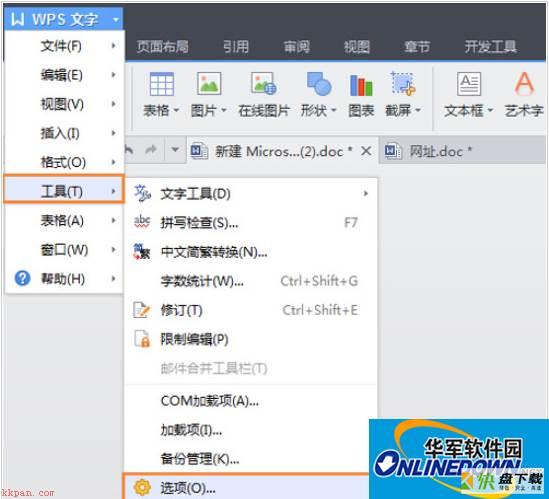Expand the WPS 文字 application menu arrow

point(116,19)
